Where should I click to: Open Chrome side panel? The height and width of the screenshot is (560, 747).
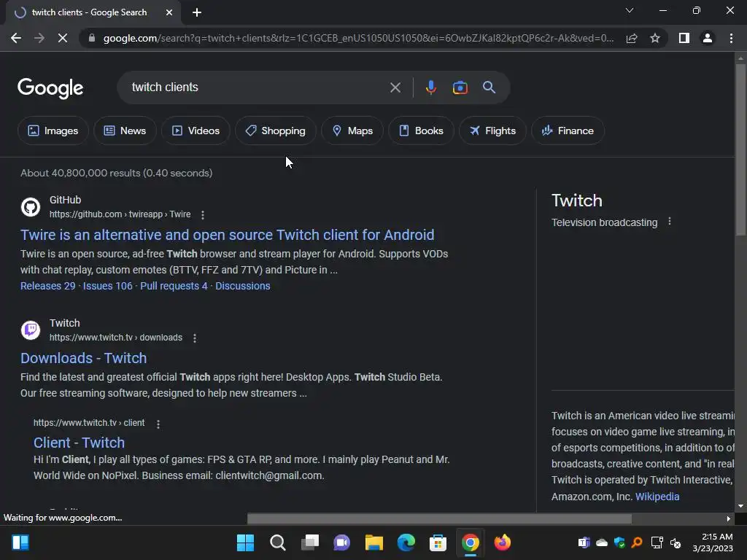tap(684, 38)
